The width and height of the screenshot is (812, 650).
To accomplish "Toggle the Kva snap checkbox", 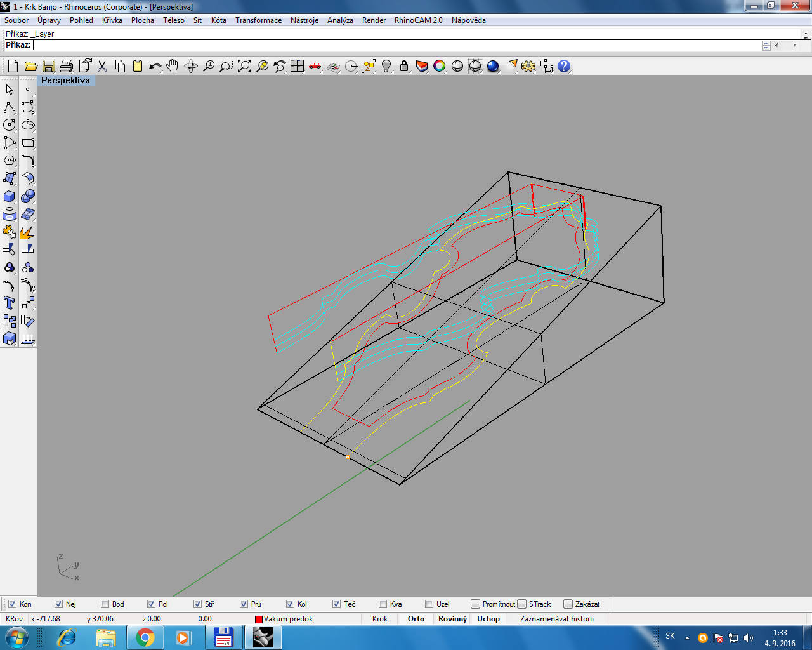I will [383, 604].
